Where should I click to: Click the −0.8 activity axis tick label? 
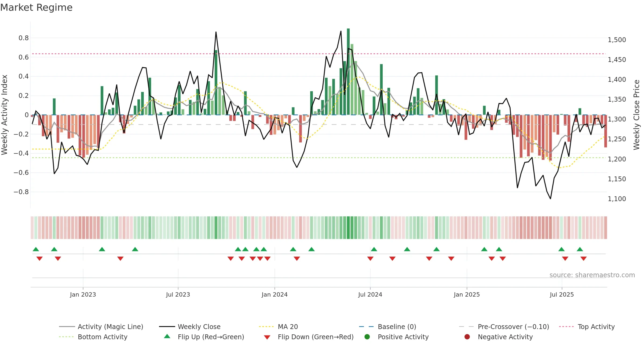coord(21,192)
